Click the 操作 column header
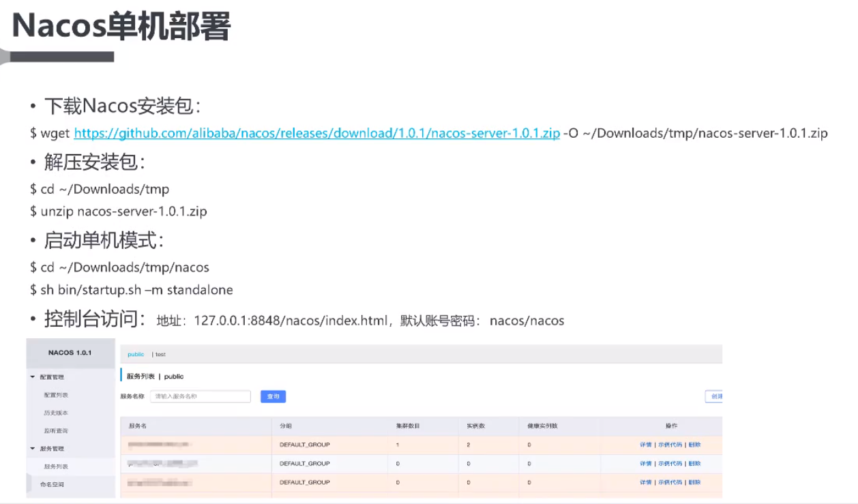858x504 pixels. 671,426
